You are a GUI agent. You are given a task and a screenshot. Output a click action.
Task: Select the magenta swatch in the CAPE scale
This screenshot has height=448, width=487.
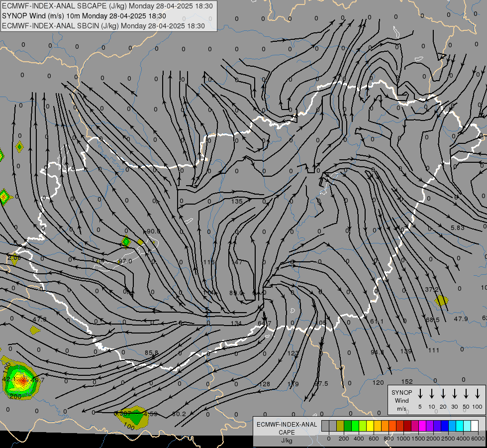[x=422, y=426]
